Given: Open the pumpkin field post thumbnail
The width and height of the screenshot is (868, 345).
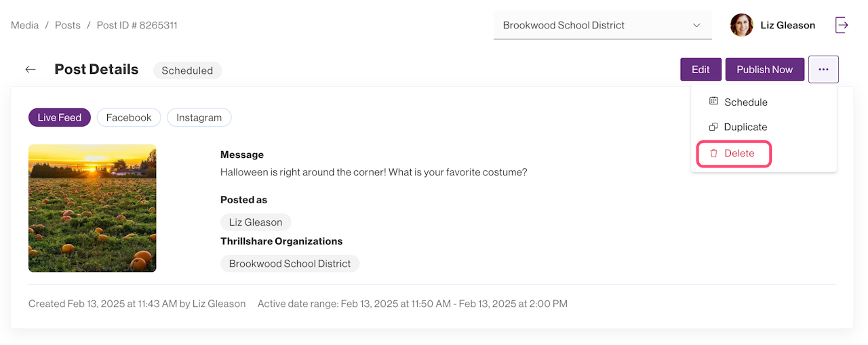Looking at the screenshot, I should point(92,208).
